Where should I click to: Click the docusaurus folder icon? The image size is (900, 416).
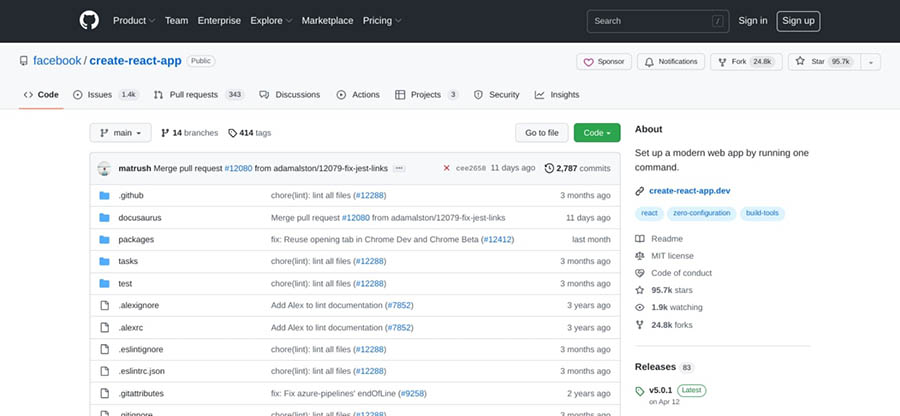click(x=104, y=217)
